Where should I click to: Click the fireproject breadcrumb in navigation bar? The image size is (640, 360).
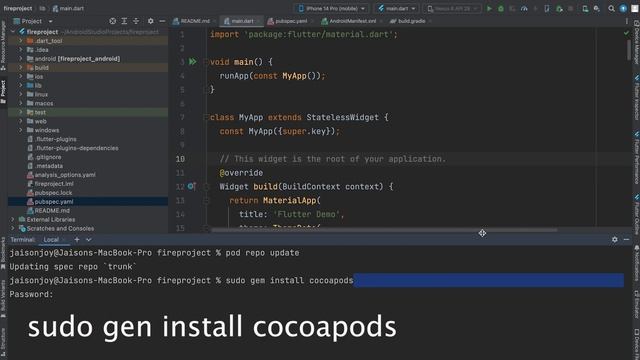coord(18,9)
